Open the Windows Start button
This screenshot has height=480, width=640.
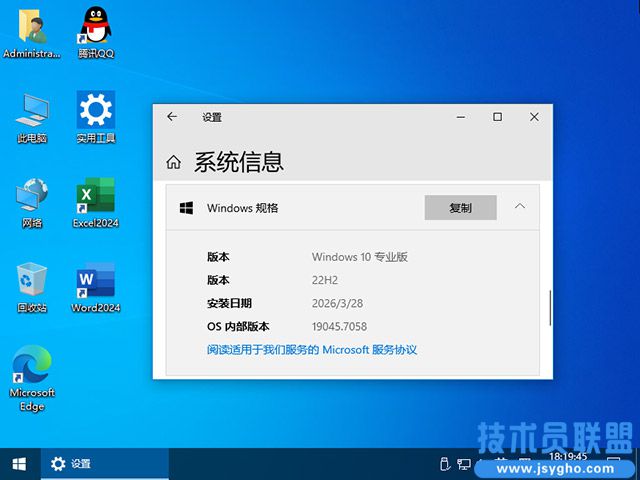pos(19,464)
